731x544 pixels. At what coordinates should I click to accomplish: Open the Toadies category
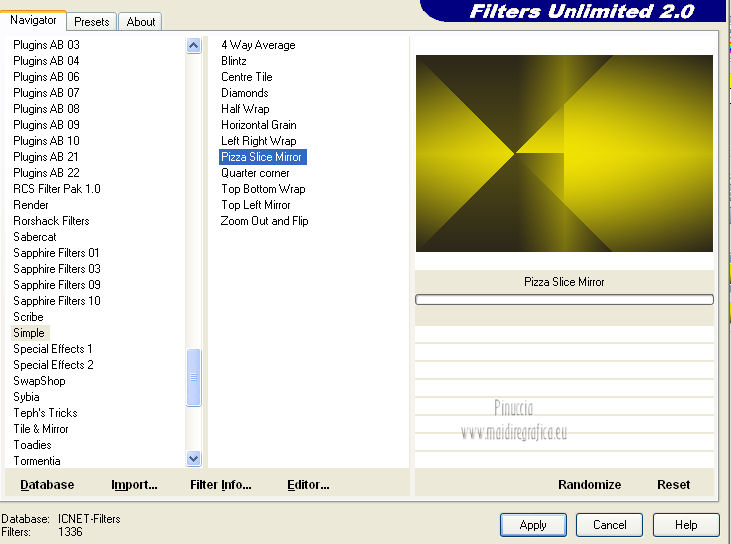(32, 445)
